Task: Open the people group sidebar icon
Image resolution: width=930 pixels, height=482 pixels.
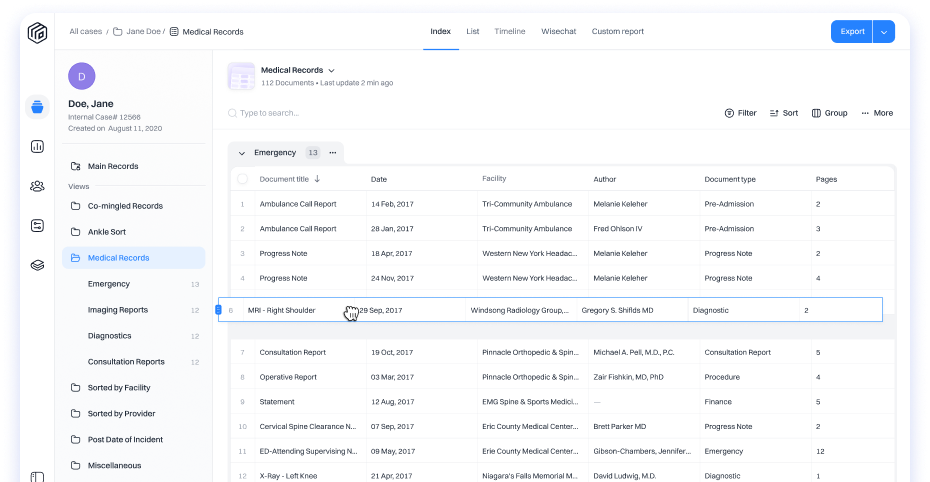Action: pyautogui.click(x=37, y=186)
